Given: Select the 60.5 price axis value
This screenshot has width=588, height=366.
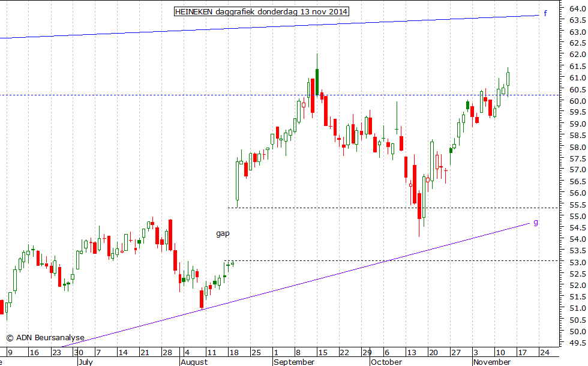Looking at the screenshot, I should tap(577, 89).
